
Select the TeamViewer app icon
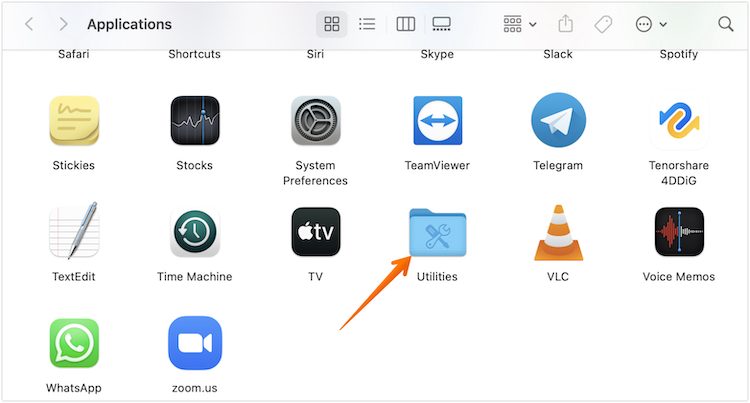(x=438, y=120)
